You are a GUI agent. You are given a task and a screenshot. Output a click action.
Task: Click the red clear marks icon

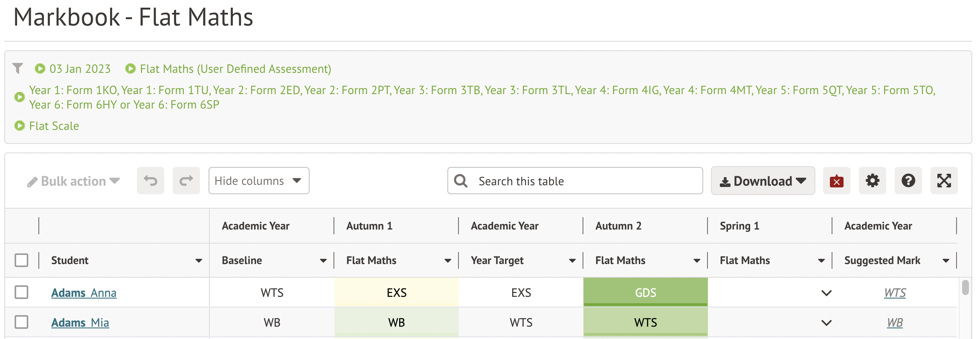836,181
